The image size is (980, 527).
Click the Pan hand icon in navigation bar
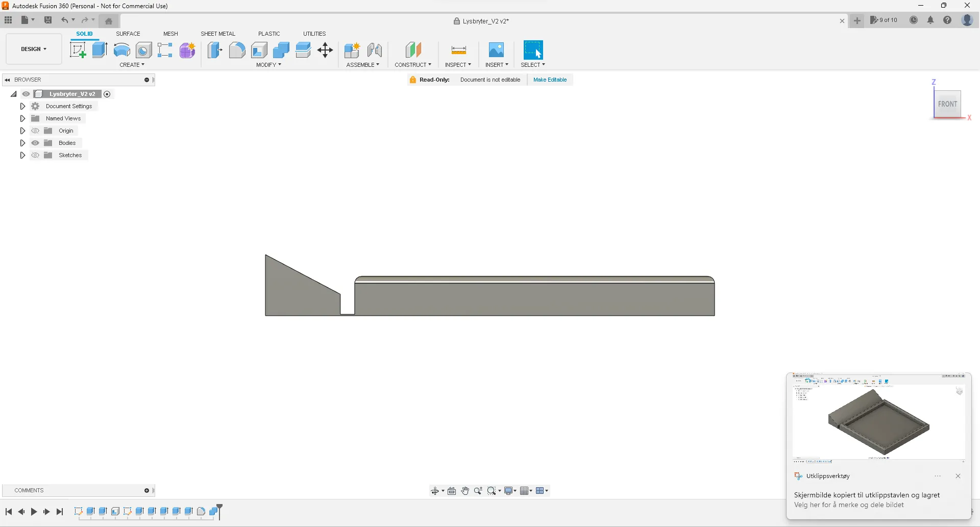click(465, 491)
